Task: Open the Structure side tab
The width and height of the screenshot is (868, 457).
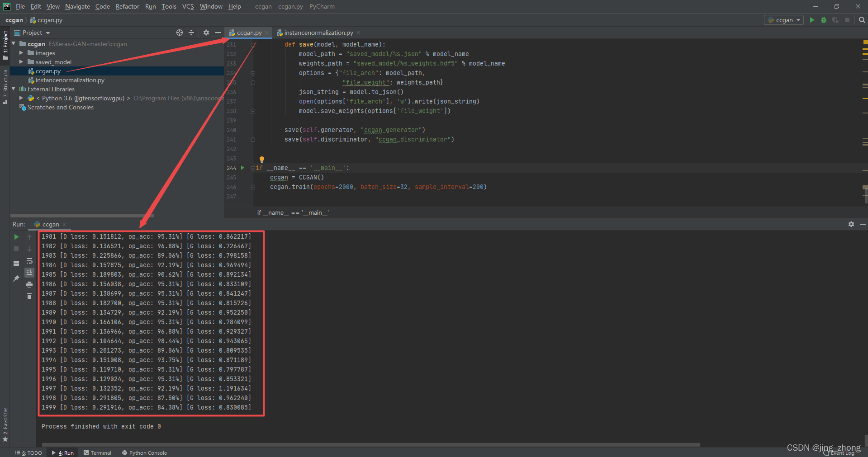Action: pyautogui.click(x=5, y=87)
